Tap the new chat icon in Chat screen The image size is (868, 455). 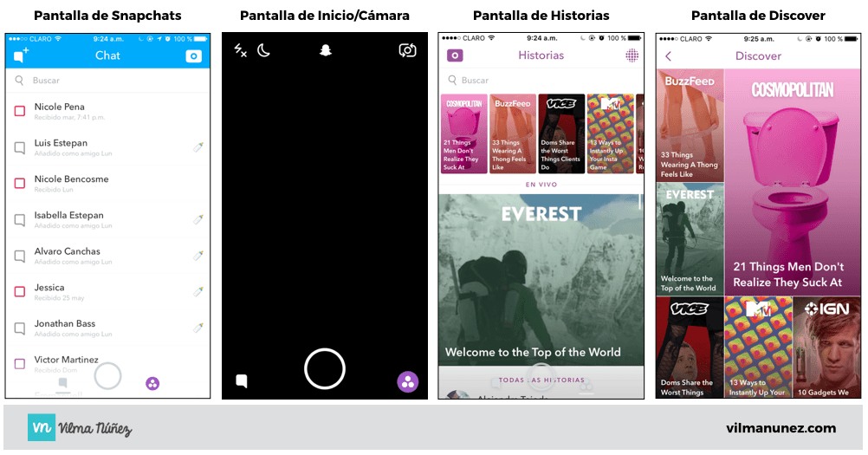[x=21, y=55]
